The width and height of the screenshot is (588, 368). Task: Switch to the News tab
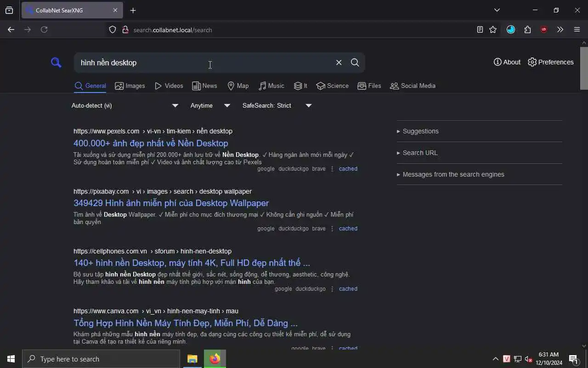(x=204, y=86)
